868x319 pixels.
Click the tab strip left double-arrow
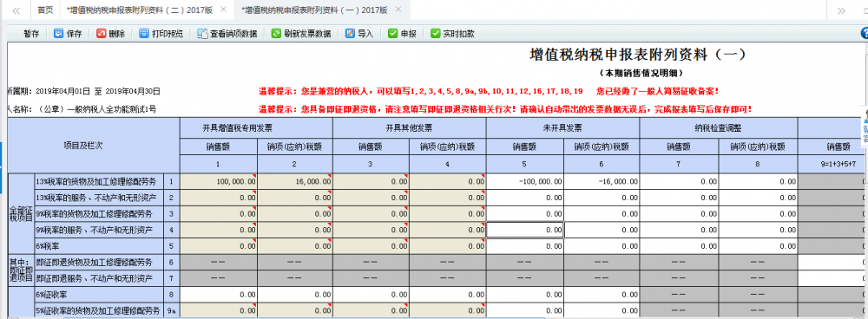pos(16,10)
